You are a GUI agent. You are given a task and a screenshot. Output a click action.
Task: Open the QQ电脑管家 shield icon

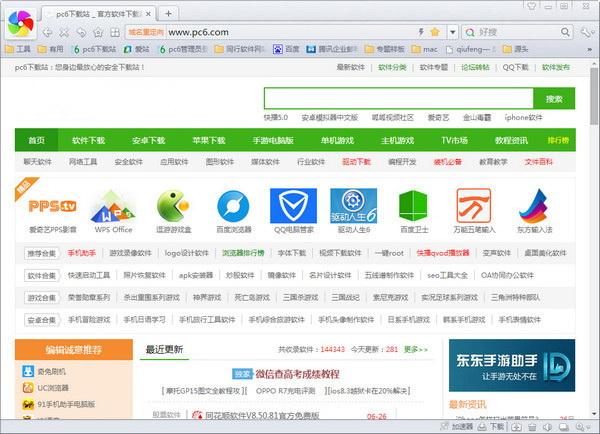tap(293, 206)
